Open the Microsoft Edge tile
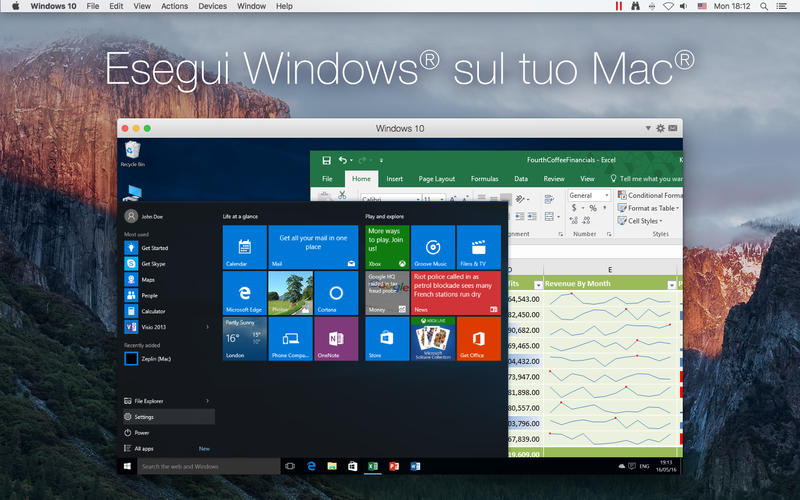The height and width of the screenshot is (500, 800). pos(245,293)
